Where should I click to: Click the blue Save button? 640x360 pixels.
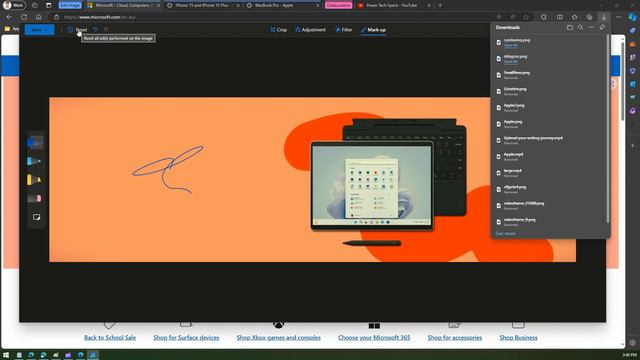pyautogui.click(x=39, y=30)
